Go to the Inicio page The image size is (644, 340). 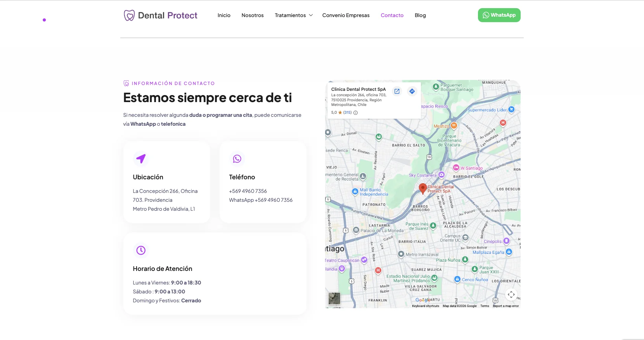click(224, 16)
